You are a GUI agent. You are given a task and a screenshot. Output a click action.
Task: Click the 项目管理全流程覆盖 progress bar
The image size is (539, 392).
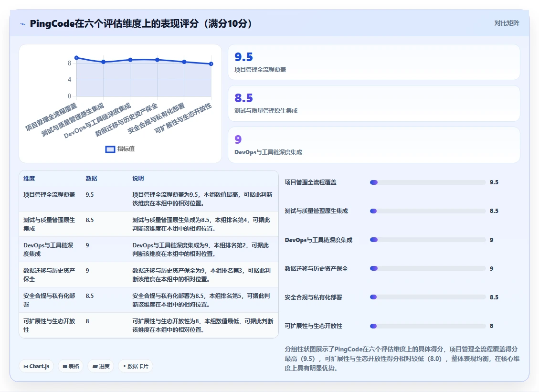(428, 182)
